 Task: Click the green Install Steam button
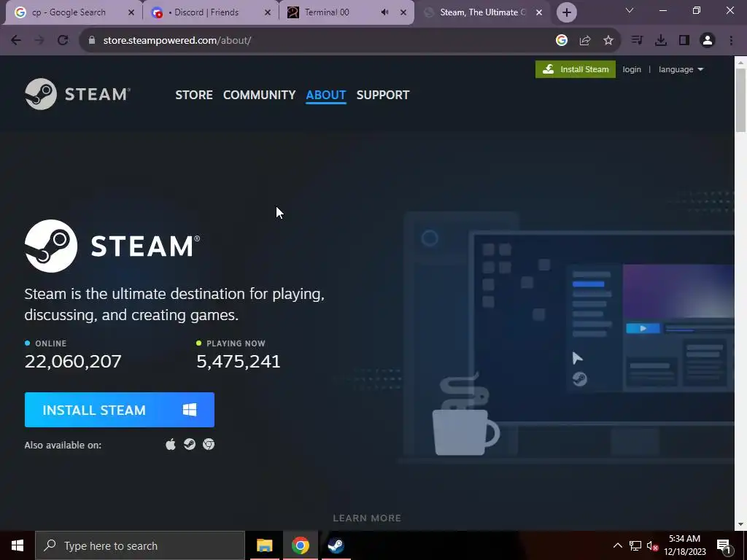point(575,69)
